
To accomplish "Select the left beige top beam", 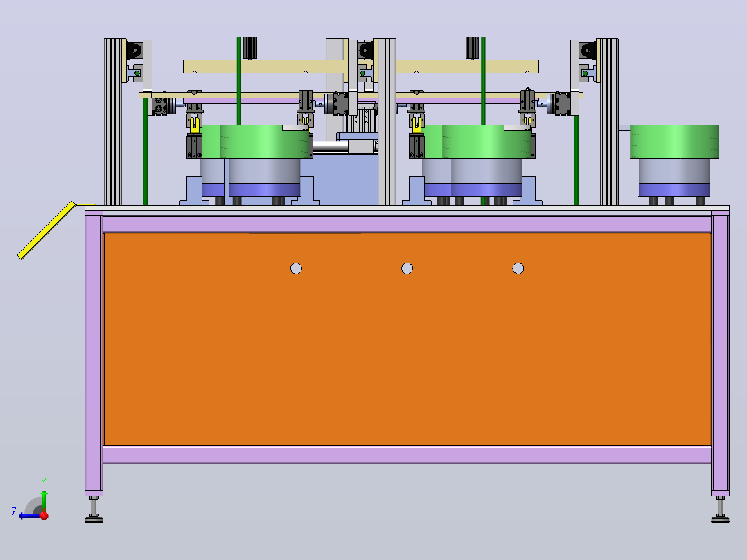I will [265, 67].
